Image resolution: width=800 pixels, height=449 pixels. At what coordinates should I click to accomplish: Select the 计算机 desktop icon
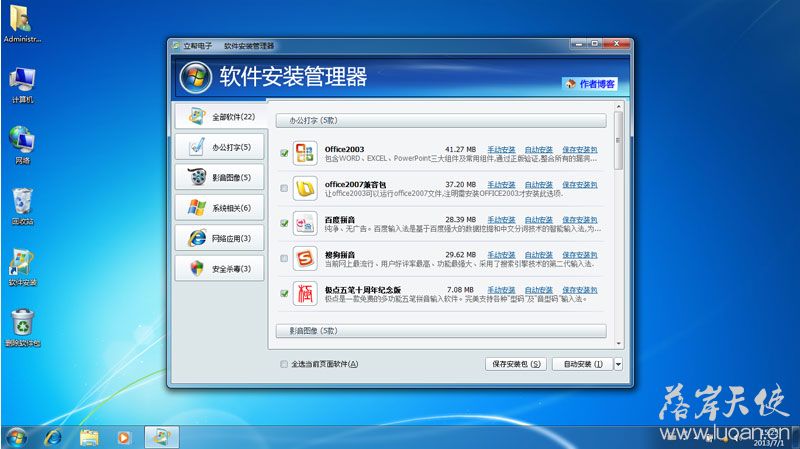click(x=22, y=85)
